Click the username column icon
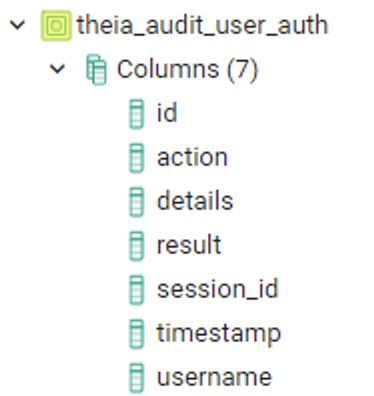The image size is (374, 396). 137,378
